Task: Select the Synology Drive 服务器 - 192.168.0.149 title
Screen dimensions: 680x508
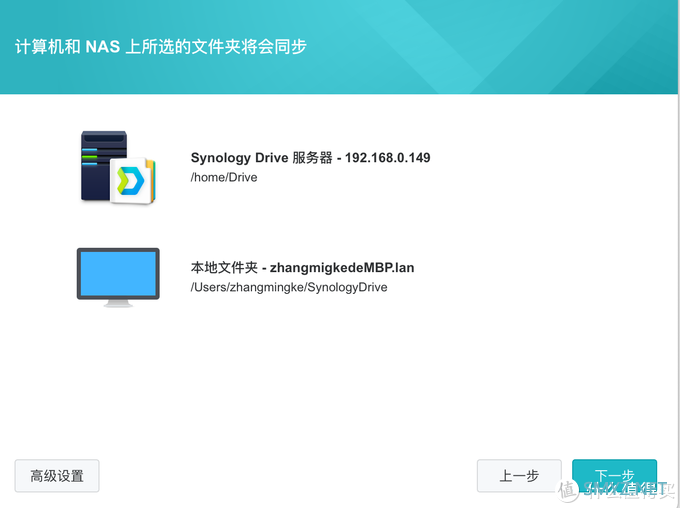Action: [311, 157]
